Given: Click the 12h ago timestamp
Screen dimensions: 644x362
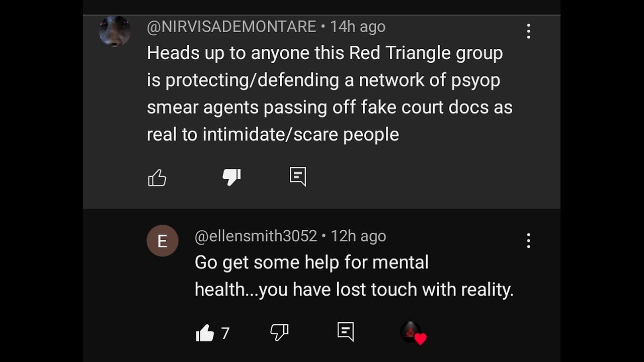Looking at the screenshot, I should tap(358, 236).
